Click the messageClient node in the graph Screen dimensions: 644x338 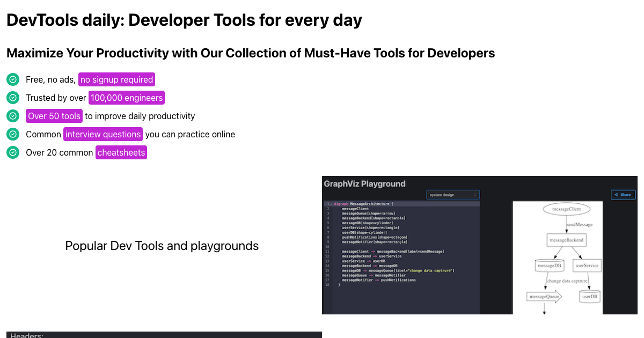[x=566, y=209]
